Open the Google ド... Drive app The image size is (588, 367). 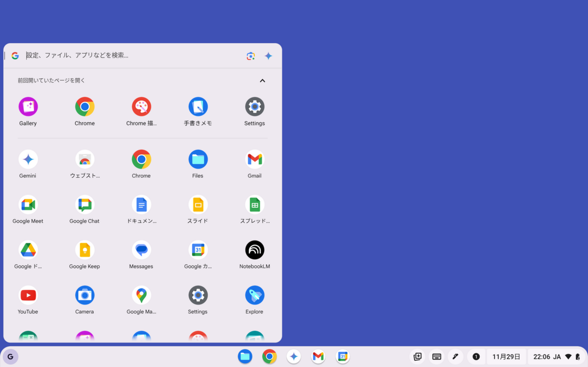point(28,250)
